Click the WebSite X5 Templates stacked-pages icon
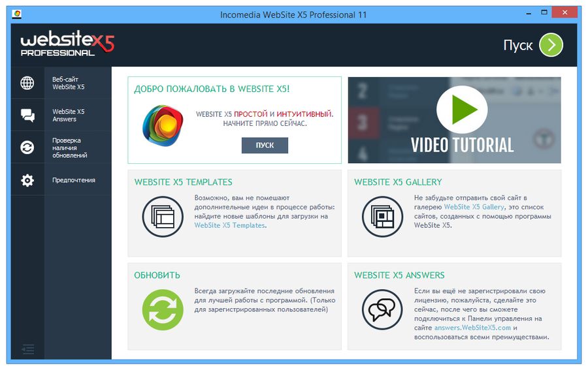 point(163,216)
